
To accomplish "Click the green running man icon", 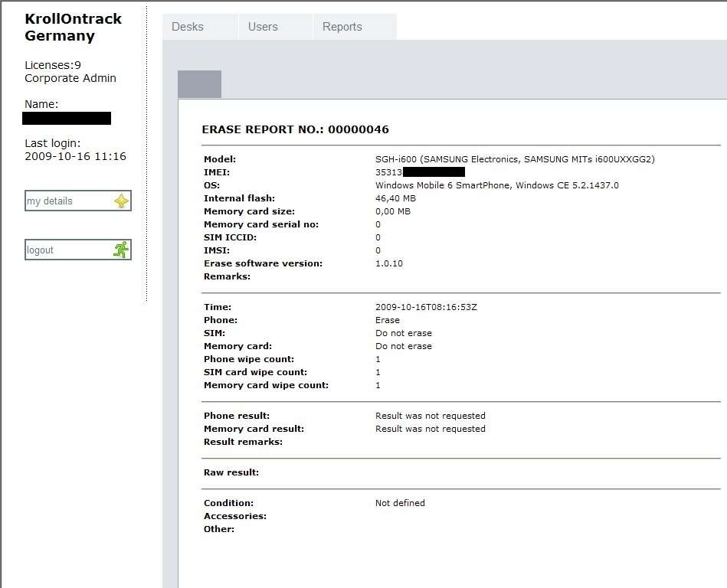I will [x=120, y=250].
